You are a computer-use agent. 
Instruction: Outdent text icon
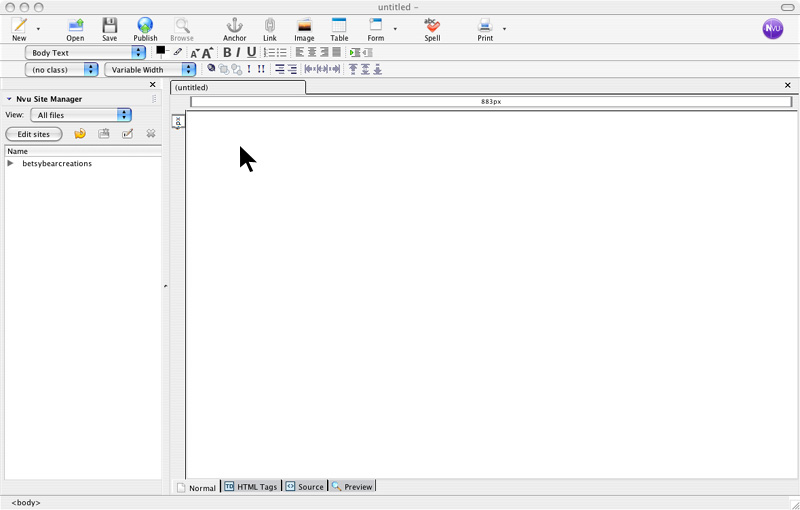[x=367, y=53]
